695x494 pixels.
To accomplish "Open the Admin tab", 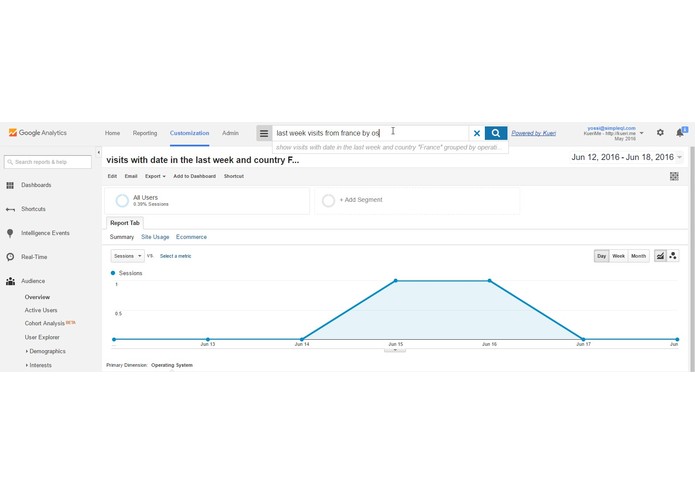I will (x=230, y=133).
